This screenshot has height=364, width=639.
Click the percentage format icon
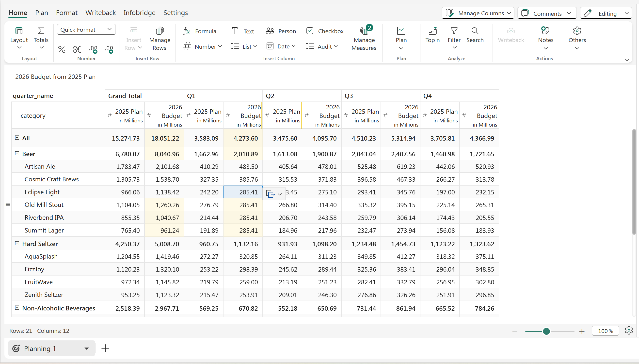[62, 49]
